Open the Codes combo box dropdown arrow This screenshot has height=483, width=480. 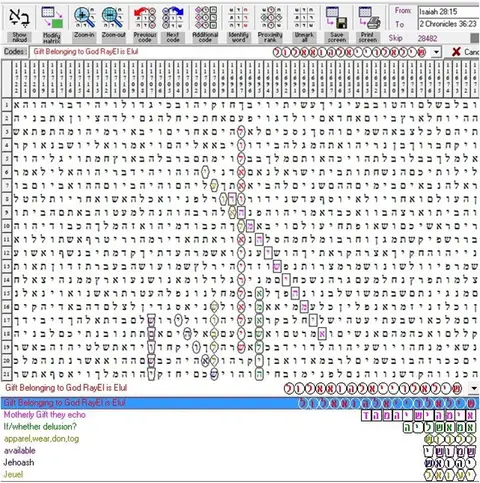pyautogui.click(x=436, y=52)
